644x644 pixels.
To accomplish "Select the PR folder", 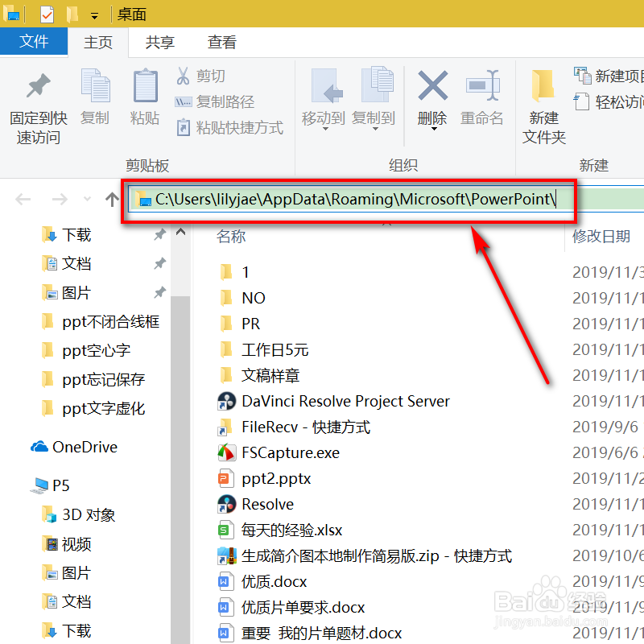I will (x=239, y=324).
